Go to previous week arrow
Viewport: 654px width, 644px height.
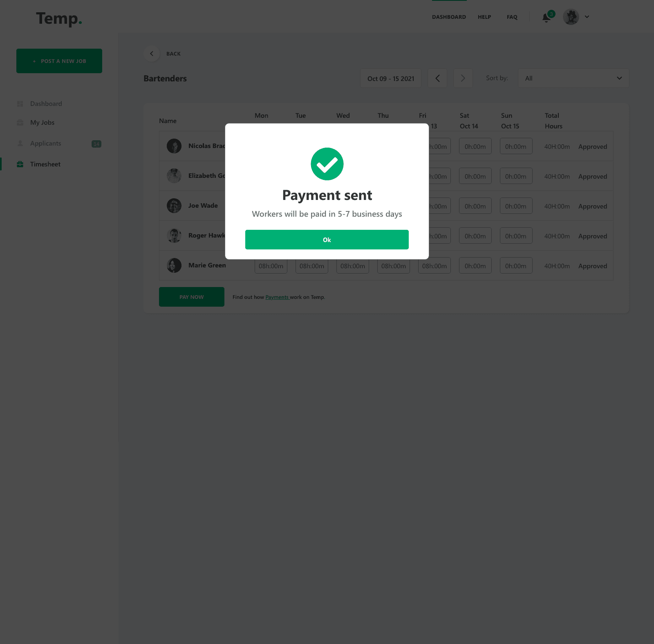[437, 78]
